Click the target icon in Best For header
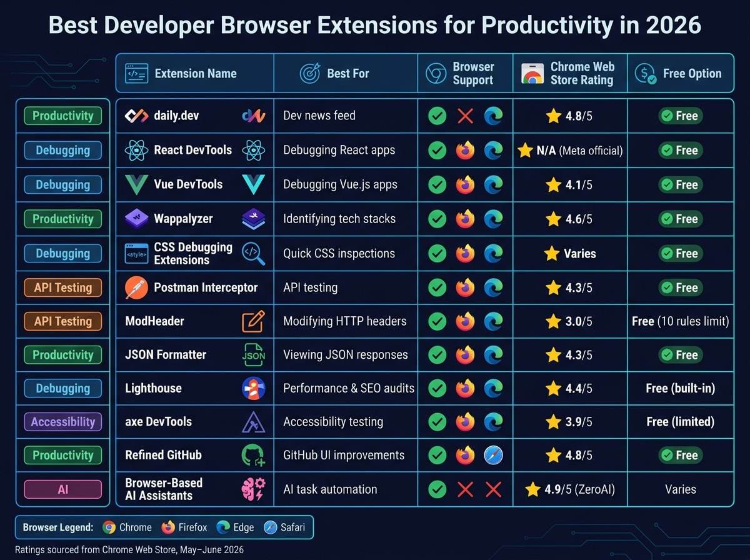The image size is (750, 560). (x=309, y=73)
